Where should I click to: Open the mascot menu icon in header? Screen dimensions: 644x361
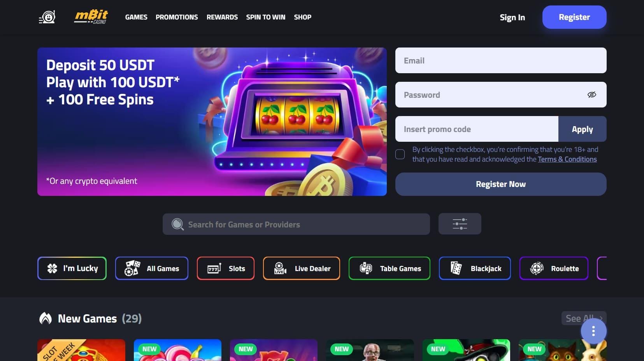point(47,17)
